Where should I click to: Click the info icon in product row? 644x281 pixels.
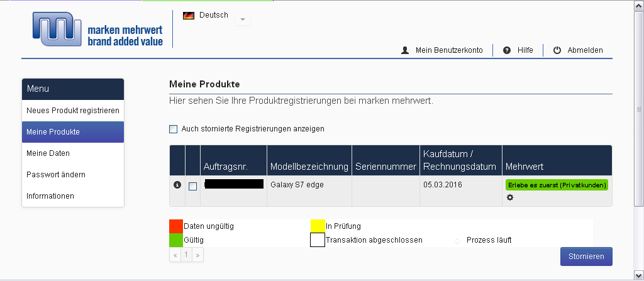pyautogui.click(x=177, y=185)
